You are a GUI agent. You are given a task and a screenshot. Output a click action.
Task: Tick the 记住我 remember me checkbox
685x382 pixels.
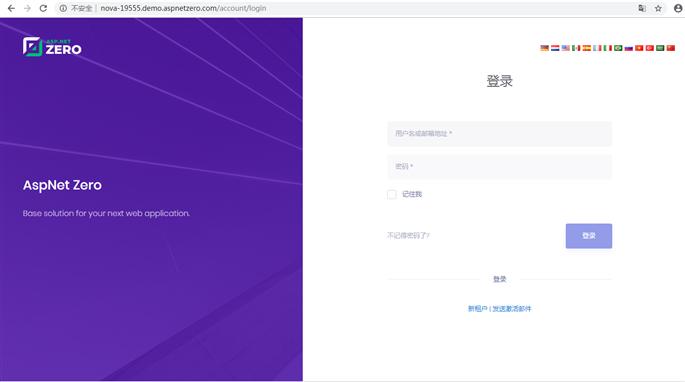392,194
